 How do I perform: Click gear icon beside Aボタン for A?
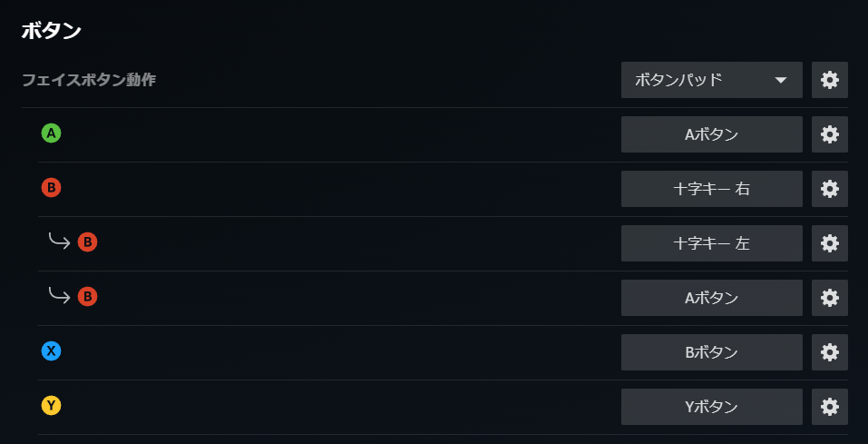tap(829, 134)
